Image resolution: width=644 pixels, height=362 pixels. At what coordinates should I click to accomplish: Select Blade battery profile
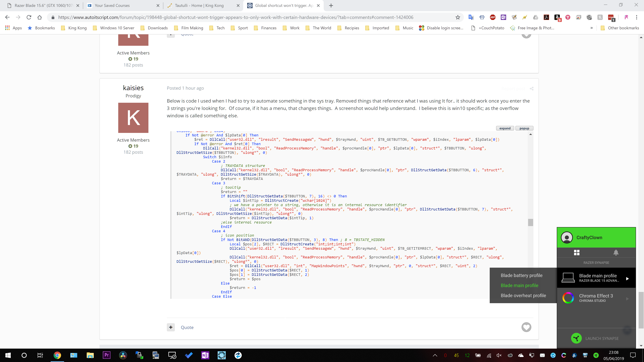point(522,275)
